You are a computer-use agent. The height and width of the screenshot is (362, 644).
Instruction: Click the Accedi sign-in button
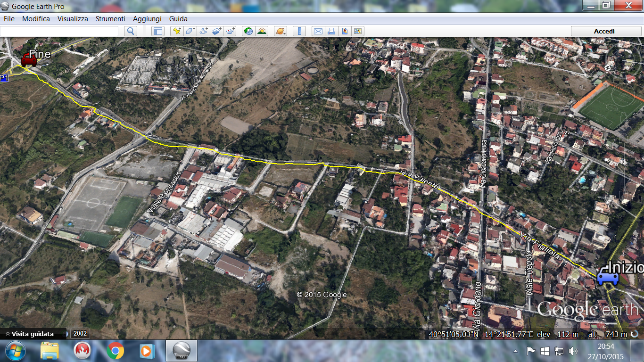point(604,31)
